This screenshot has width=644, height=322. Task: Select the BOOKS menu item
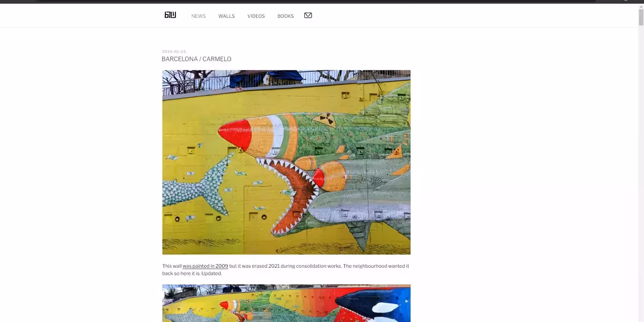click(x=286, y=16)
